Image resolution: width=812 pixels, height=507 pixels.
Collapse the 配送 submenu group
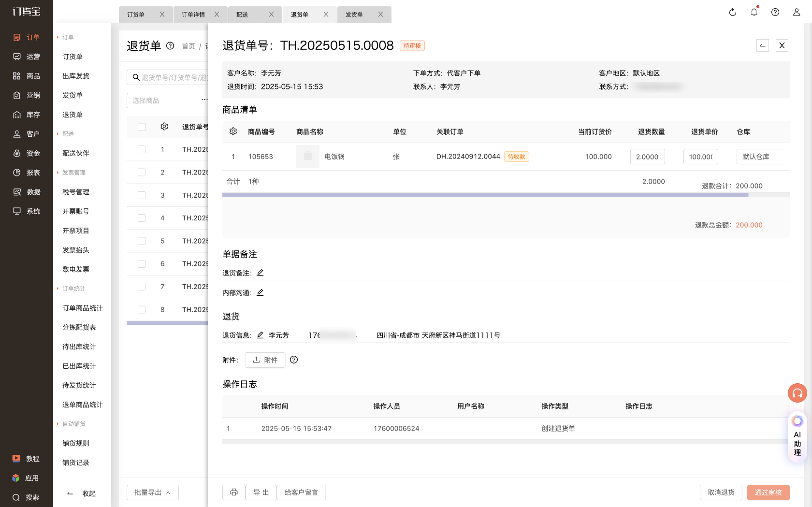click(x=65, y=134)
